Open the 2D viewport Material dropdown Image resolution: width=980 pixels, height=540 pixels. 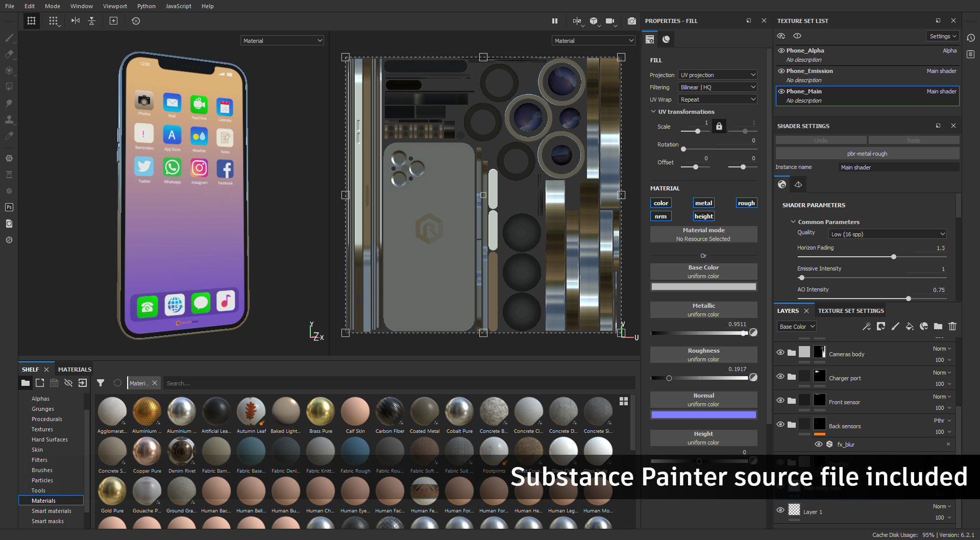click(594, 41)
